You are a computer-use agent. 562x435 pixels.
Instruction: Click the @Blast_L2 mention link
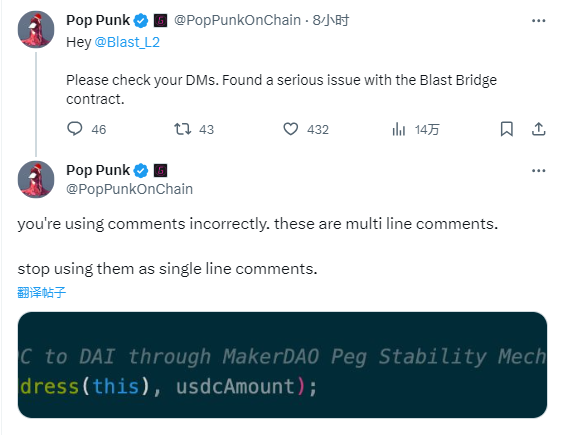point(127,42)
